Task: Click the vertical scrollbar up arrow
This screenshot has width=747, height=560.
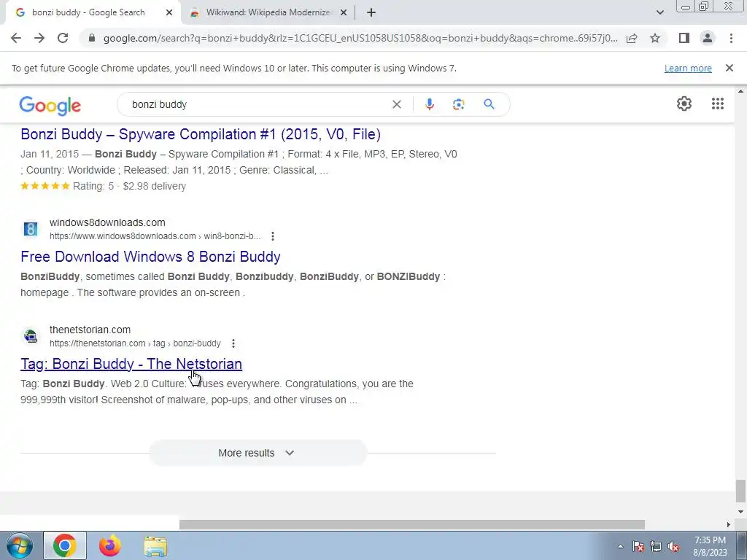Action: tap(740, 91)
